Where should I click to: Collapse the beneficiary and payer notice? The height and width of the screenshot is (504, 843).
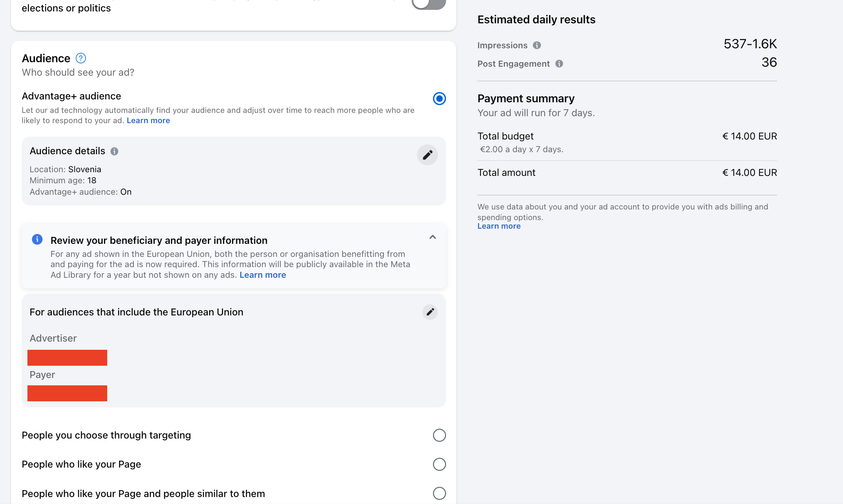[x=433, y=237]
